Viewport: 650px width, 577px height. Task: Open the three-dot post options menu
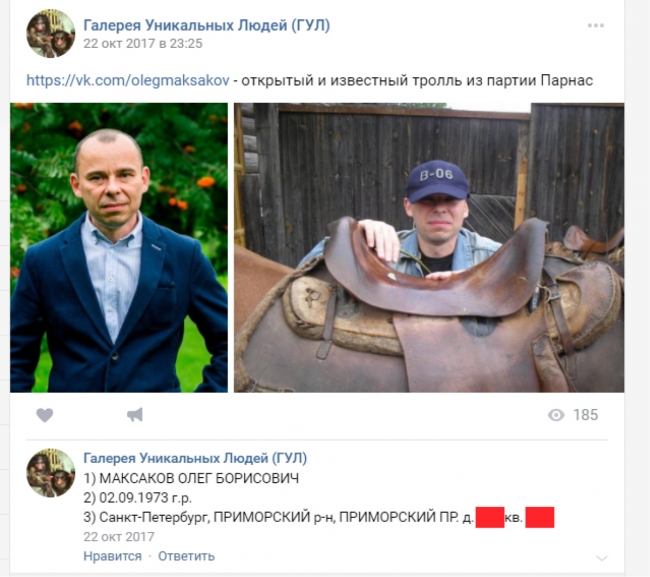(x=596, y=25)
